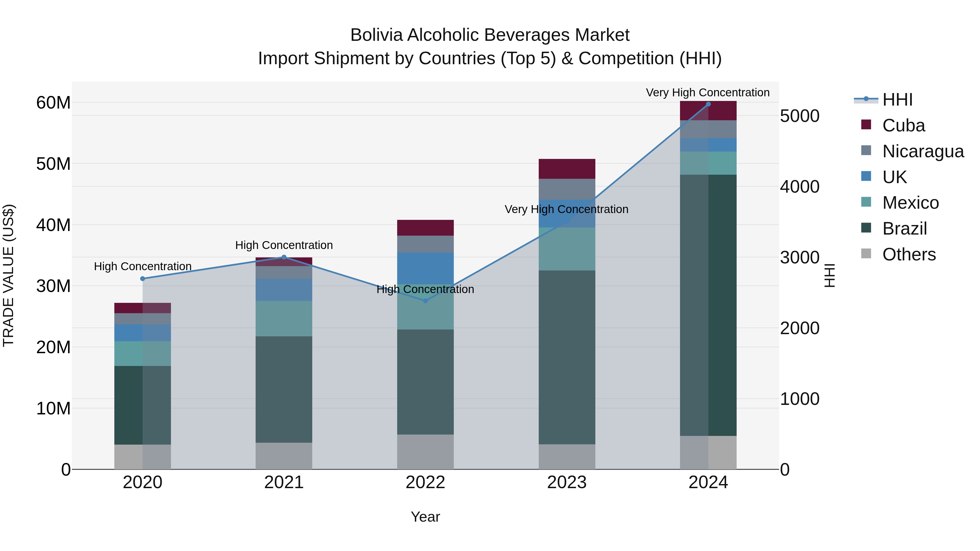Click the Brazil segment of the 2024 bar
Image resolution: width=980 pixels, height=551 pixels.
click(708, 305)
